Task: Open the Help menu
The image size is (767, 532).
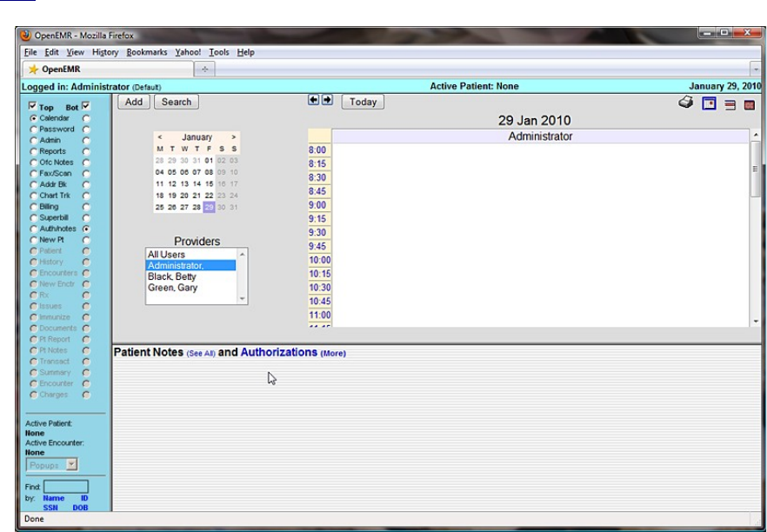Action: [245, 52]
